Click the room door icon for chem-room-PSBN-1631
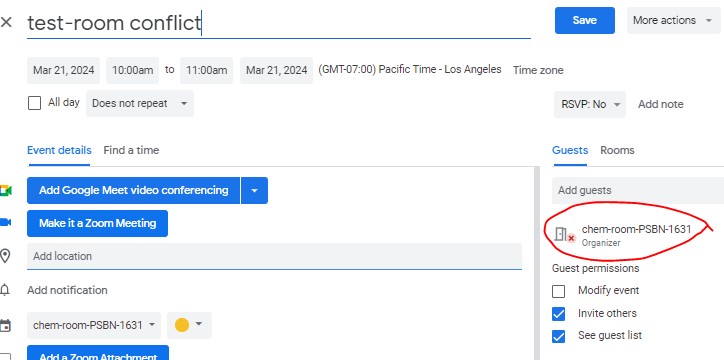The width and height of the screenshot is (724, 360). tap(560, 234)
